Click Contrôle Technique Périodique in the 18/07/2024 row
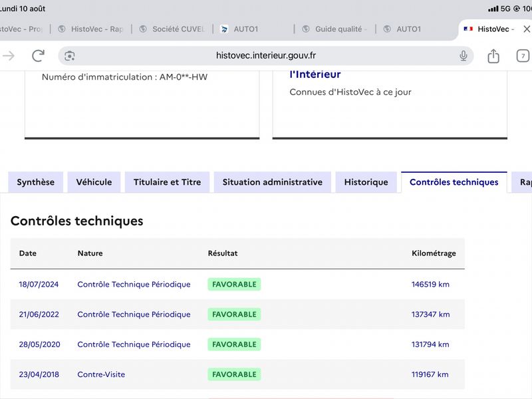 (x=134, y=285)
